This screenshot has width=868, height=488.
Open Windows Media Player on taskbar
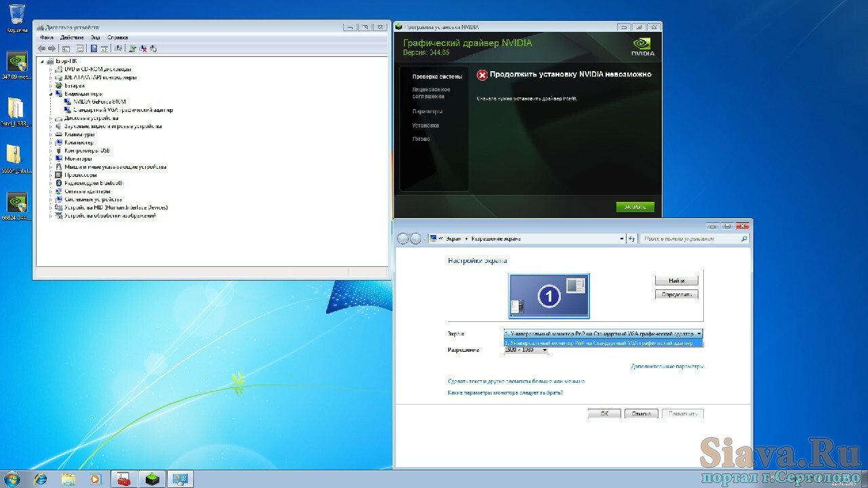96,479
